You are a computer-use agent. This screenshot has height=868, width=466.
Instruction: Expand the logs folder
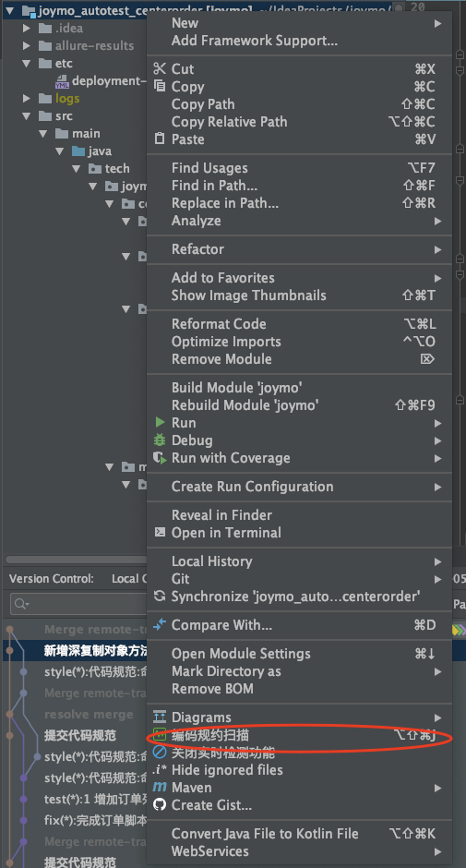27,98
